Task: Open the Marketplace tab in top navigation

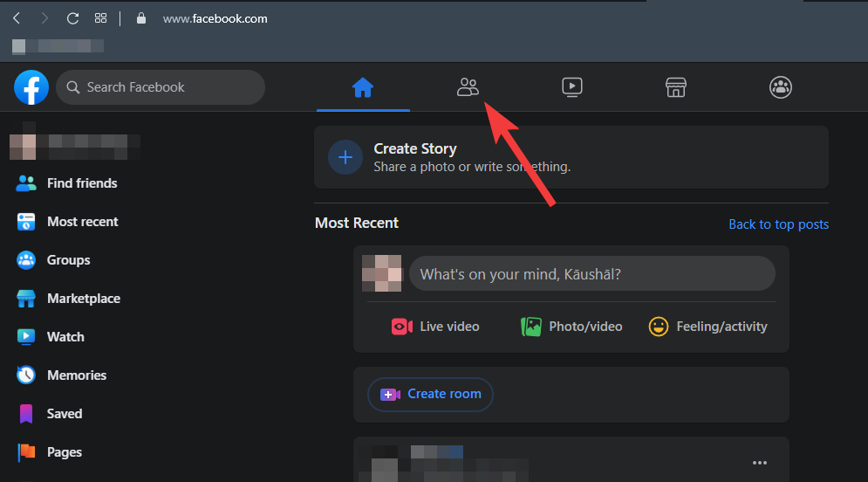Action: pos(676,87)
